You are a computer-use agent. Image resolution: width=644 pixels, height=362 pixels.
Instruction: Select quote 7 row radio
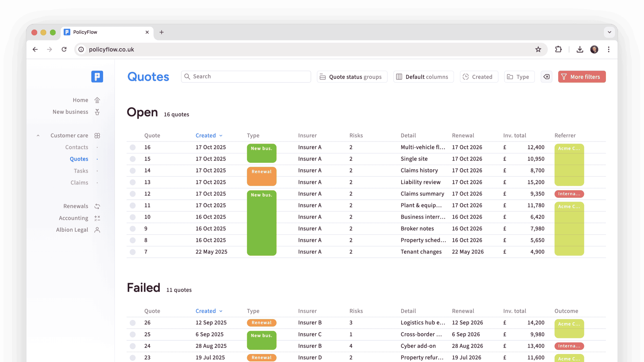pos(133,252)
